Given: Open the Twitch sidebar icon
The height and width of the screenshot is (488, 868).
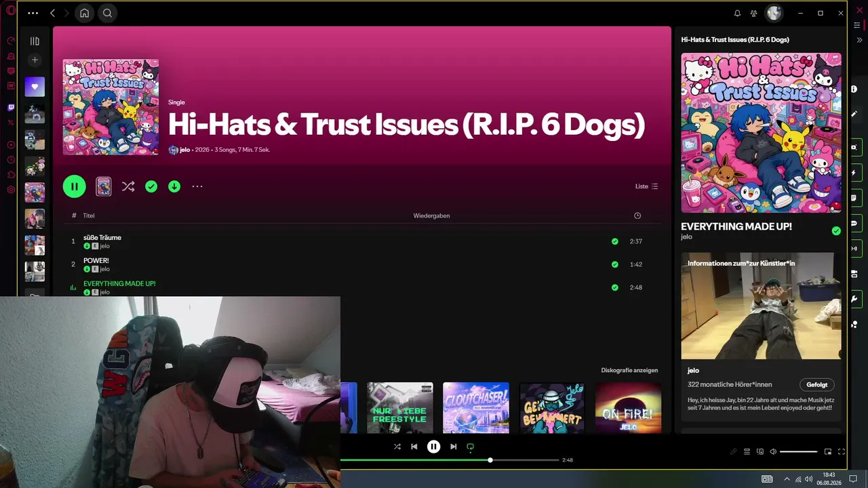Looking at the screenshot, I should point(11,107).
